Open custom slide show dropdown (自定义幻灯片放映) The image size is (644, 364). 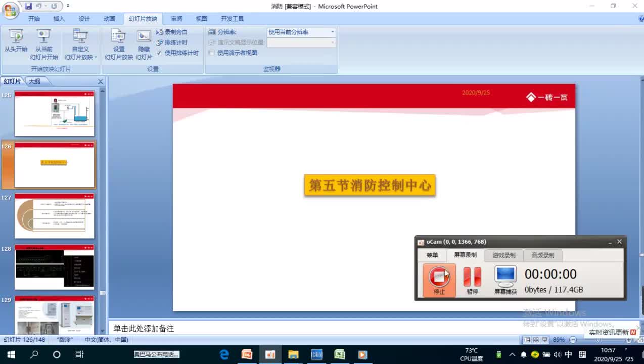[80, 44]
